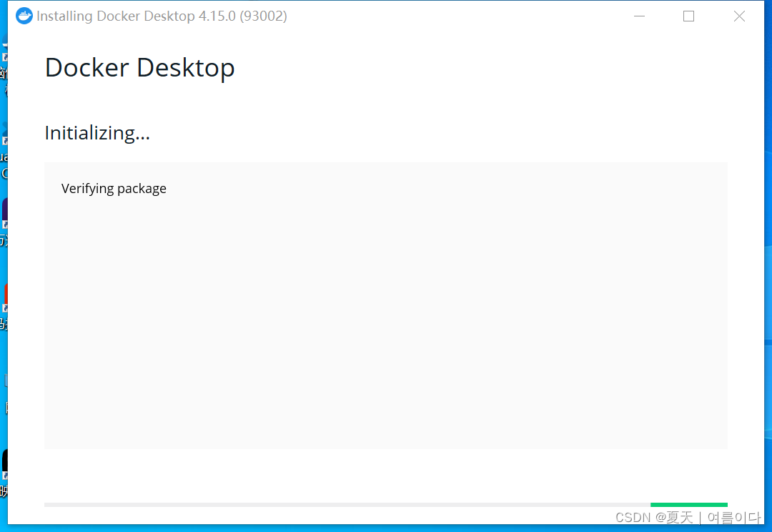This screenshot has height=532, width=772.
Task: Select the 'Verifying package' status text
Action: point(114,189)
